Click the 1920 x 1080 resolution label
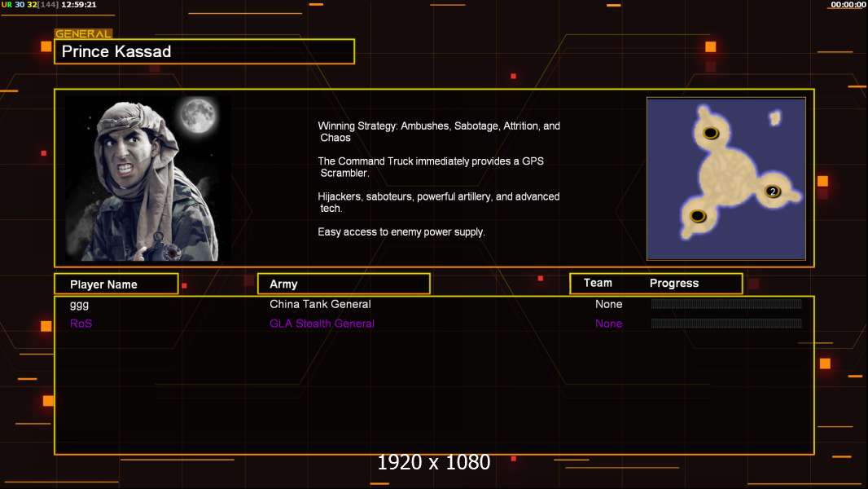Image resolution: width=868 pixels, height=489 pixels. (x=434, y=462)
